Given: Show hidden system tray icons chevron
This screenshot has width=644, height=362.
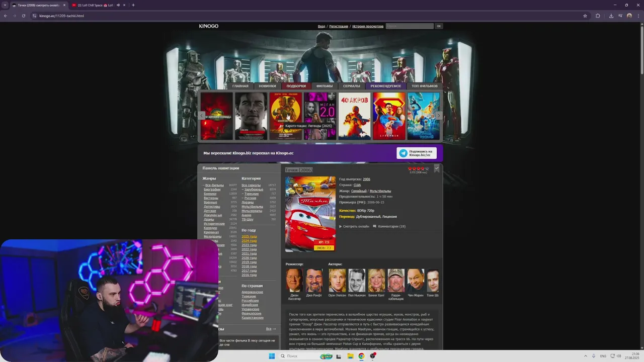Looking at the screenshot, I should [586, 356].
